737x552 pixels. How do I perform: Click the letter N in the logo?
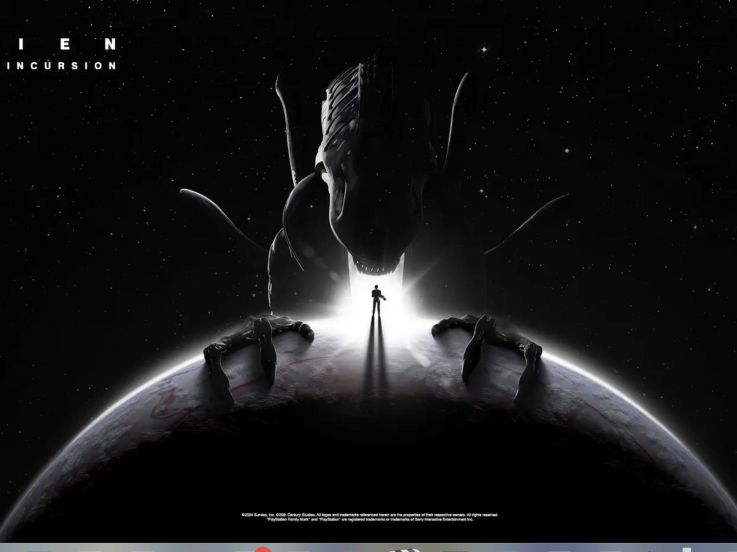click(110, 43)
